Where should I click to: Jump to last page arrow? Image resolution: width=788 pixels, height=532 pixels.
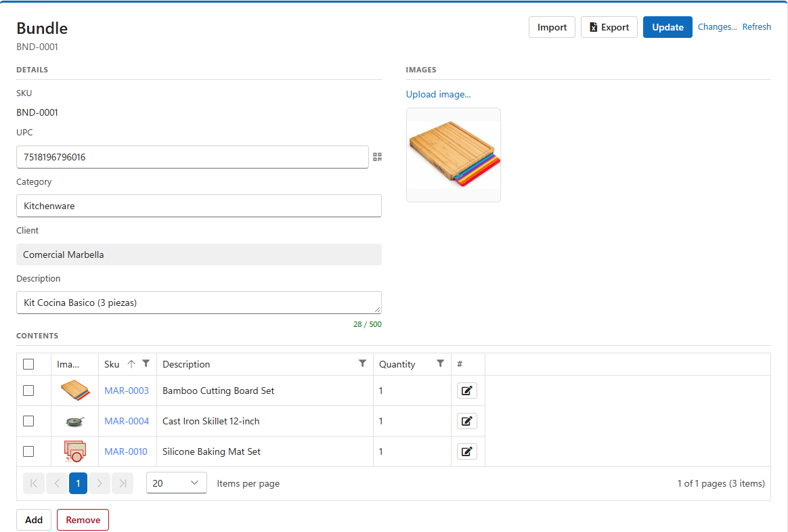123,483
